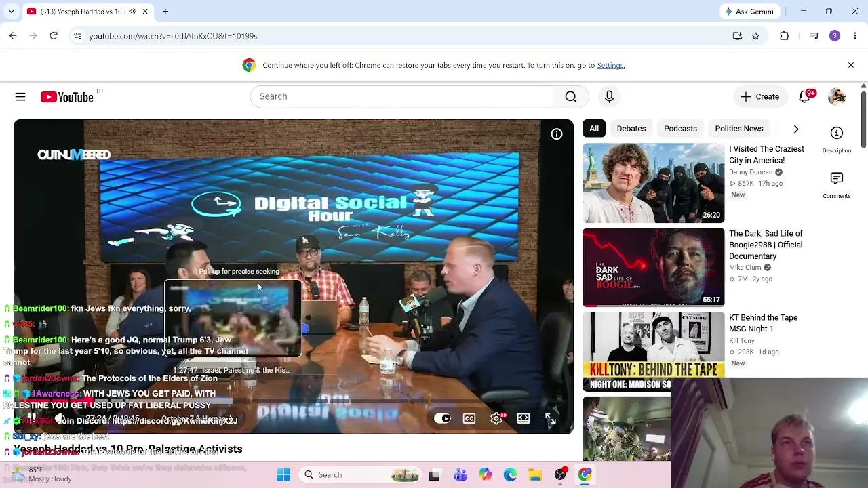Open the YouTube account avatar menu

coord(837,96)
